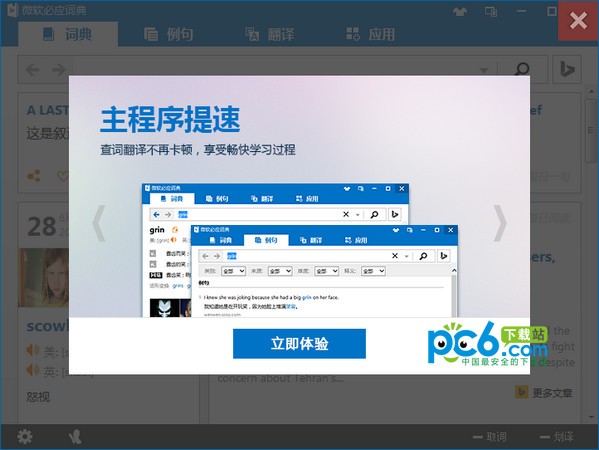The width and height of the screenshot is (599, 450).
Task: Toggle 取词 in bottom bar
Action: click(490, 437)
